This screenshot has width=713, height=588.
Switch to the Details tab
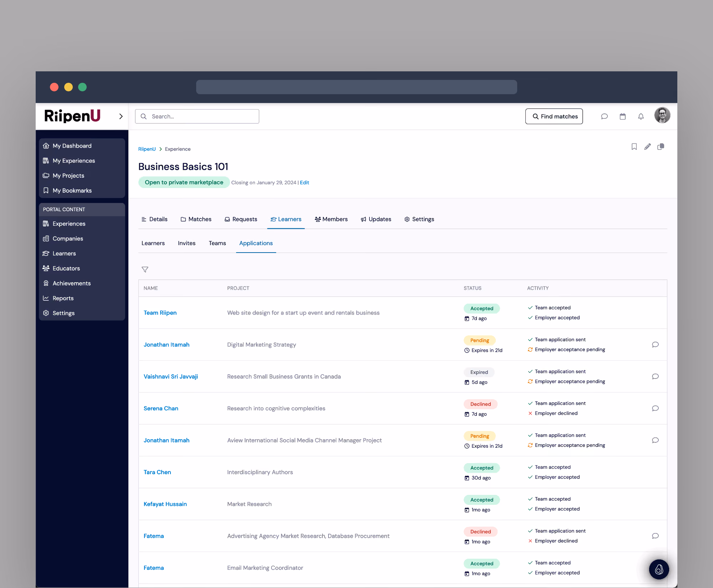(154, 219)
